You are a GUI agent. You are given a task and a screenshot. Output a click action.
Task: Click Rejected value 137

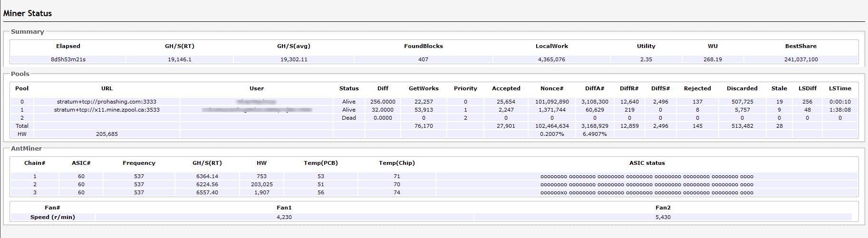point(697,102)
